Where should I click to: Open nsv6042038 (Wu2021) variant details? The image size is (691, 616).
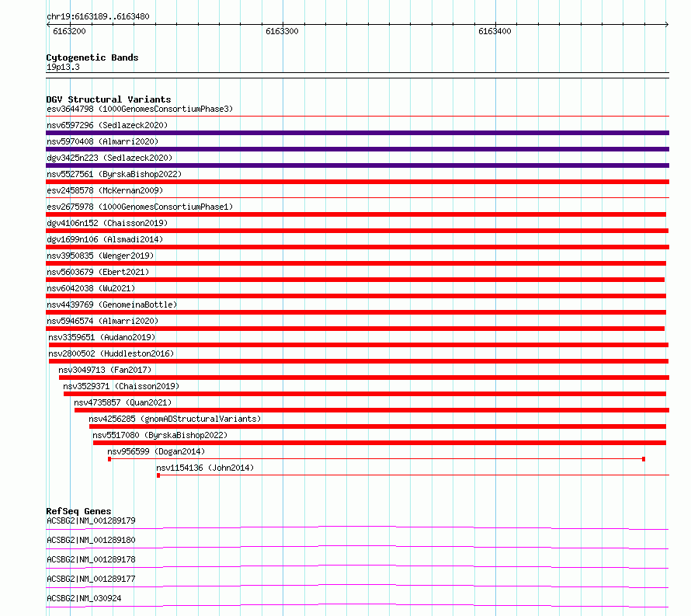point(91,288)
